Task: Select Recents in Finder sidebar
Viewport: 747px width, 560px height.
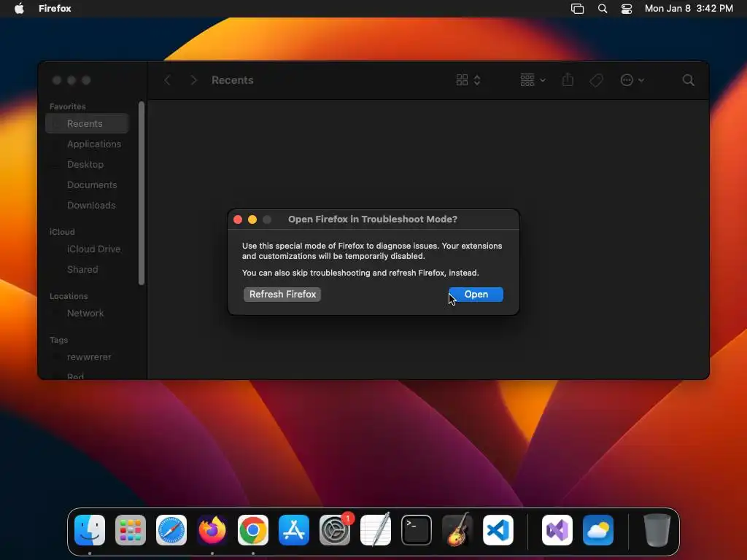Action: (88, 124)
